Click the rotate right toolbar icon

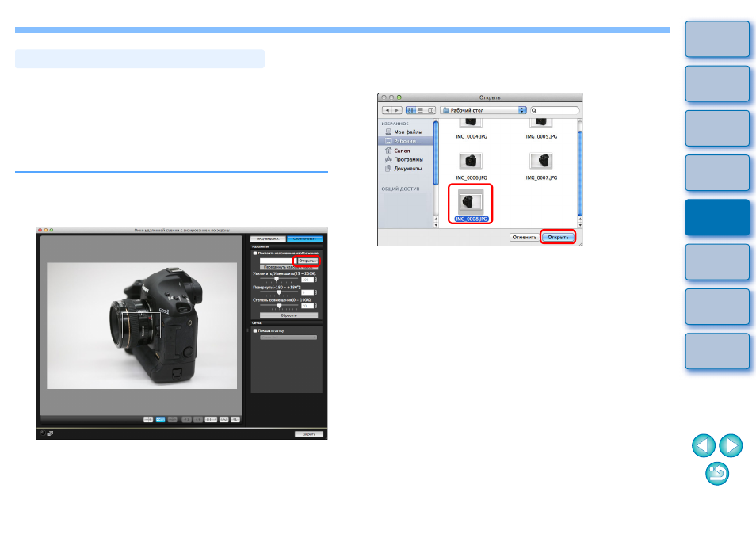[x=198, y=420]
